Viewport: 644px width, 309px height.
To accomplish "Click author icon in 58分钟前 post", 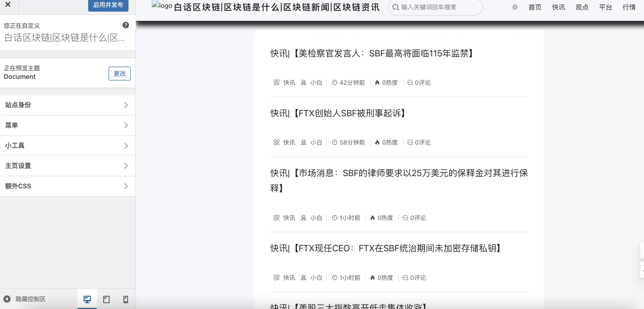I will [x=303, y=142].
